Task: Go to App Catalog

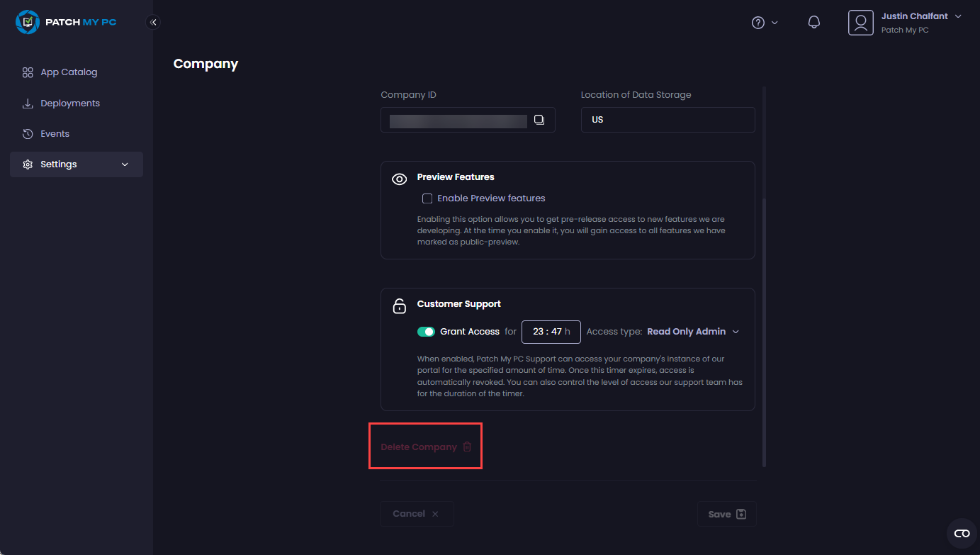Action: pyautogui.click(x=69, y=72)
